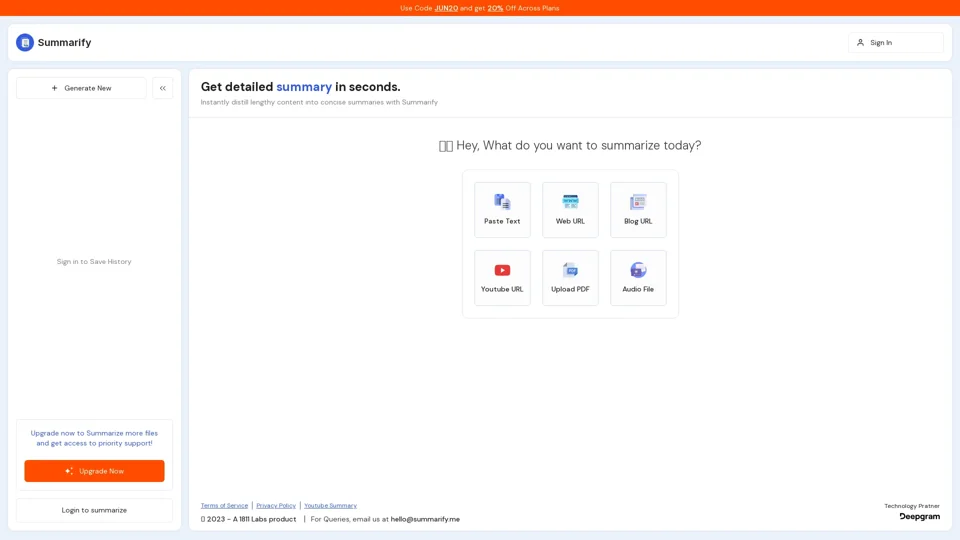Click the Generate New button
The height and width of the screenshot is (540, 960).
[81, 88]
